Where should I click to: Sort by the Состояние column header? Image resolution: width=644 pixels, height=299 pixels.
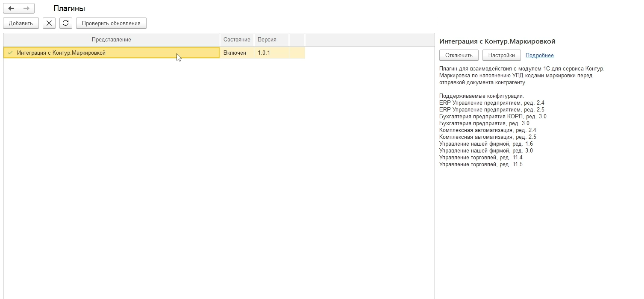click(237, 40)
